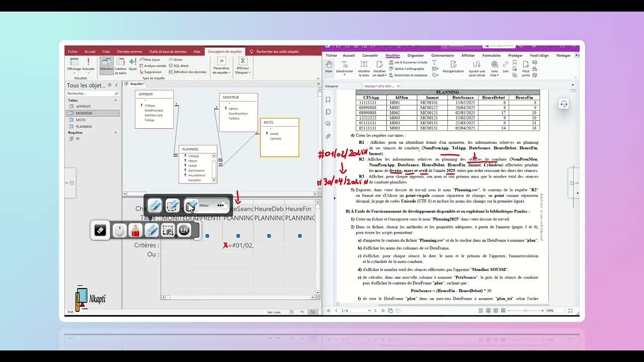This screenshot has width=644, height=362.
Task: Open the Affichage dropdown arrow
Action: tap(74, 72)
